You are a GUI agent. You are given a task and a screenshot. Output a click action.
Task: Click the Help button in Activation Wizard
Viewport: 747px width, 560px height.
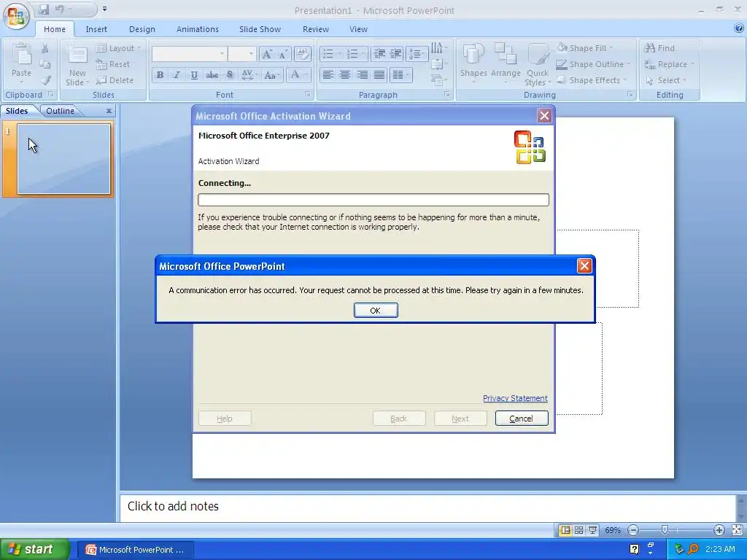pos(225,418)
